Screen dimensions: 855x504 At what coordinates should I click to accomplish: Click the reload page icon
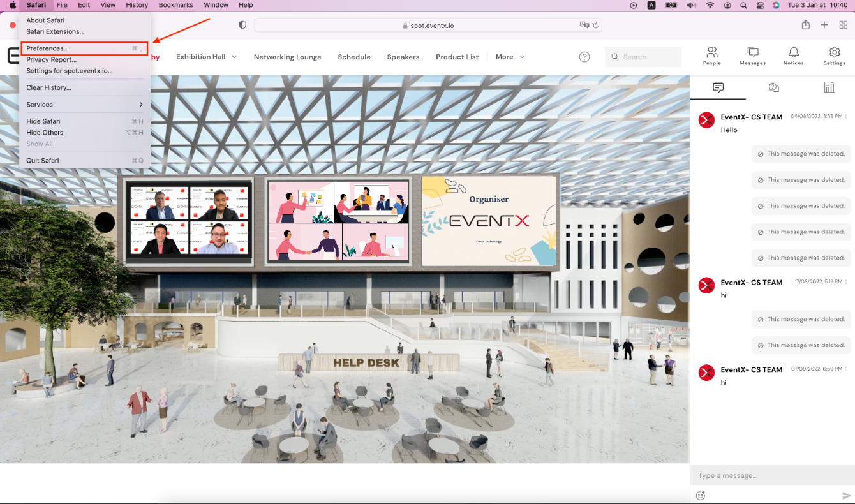(596, 25)
